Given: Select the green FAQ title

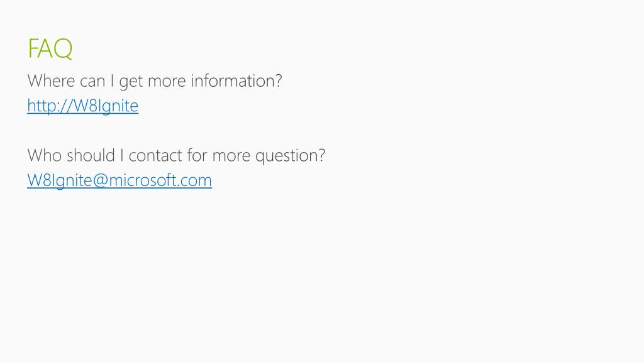Looking at the screenshot, I should (50, 49).
